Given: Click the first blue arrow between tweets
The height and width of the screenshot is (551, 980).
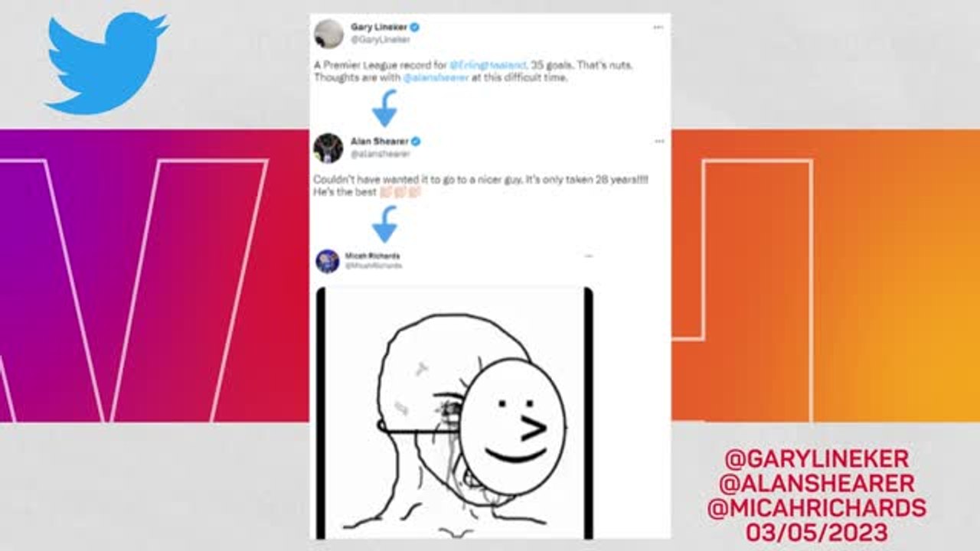Looking at the screenshot, I should click(x=385, y=108).
